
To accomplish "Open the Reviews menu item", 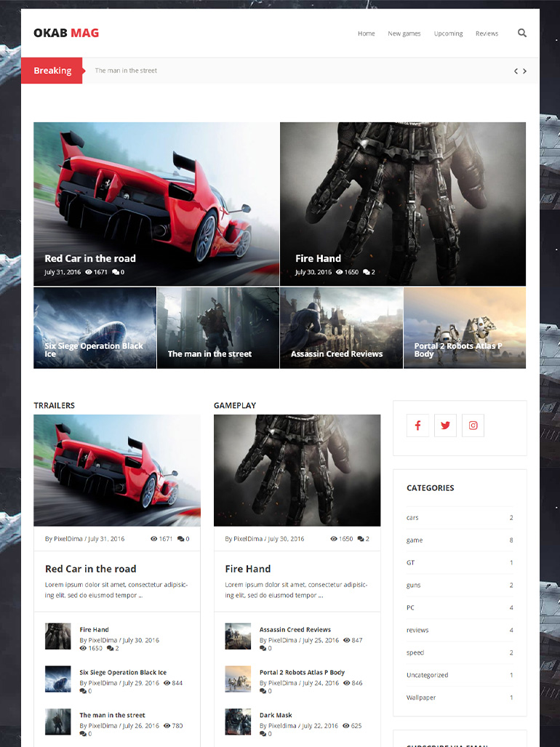I will tap(487, 33).
